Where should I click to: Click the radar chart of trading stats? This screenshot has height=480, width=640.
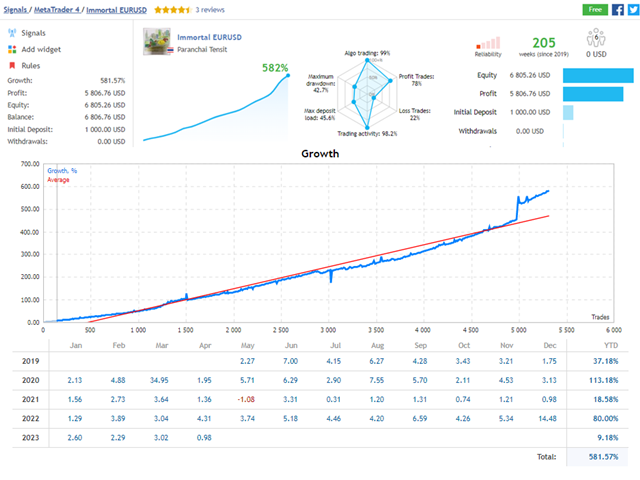click(367, 94)
